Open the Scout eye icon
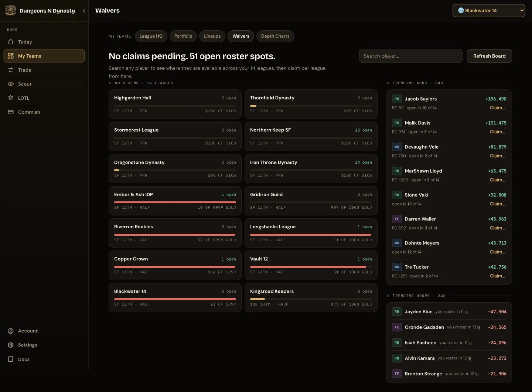Screen dimensions: 532x392 pyautogui.click(x=11, y=84)
